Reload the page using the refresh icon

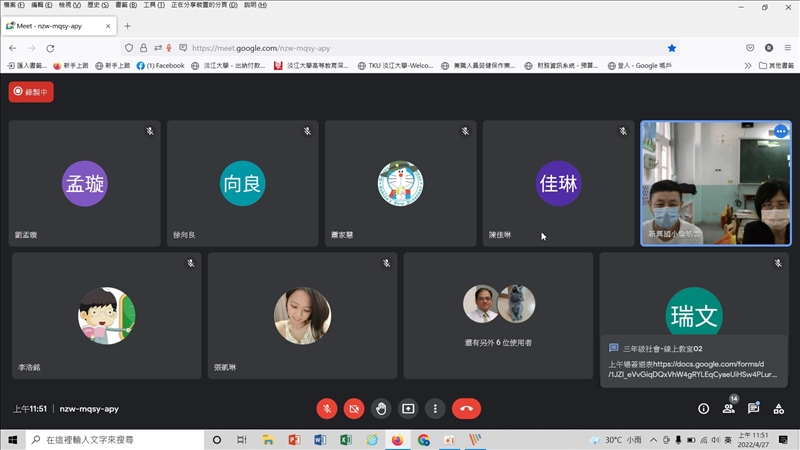(x=50, y=47)
